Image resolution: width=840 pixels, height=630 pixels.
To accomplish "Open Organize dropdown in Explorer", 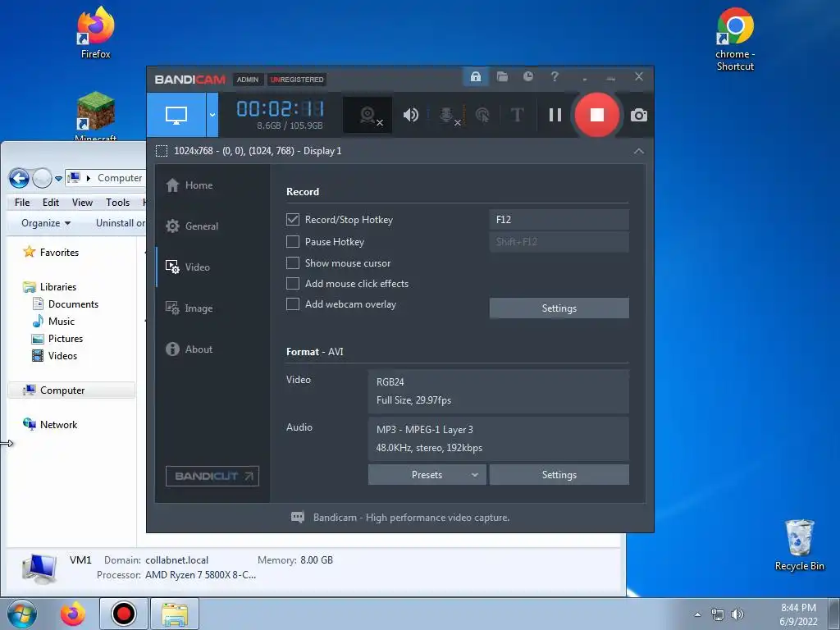I will coord(46,223).
